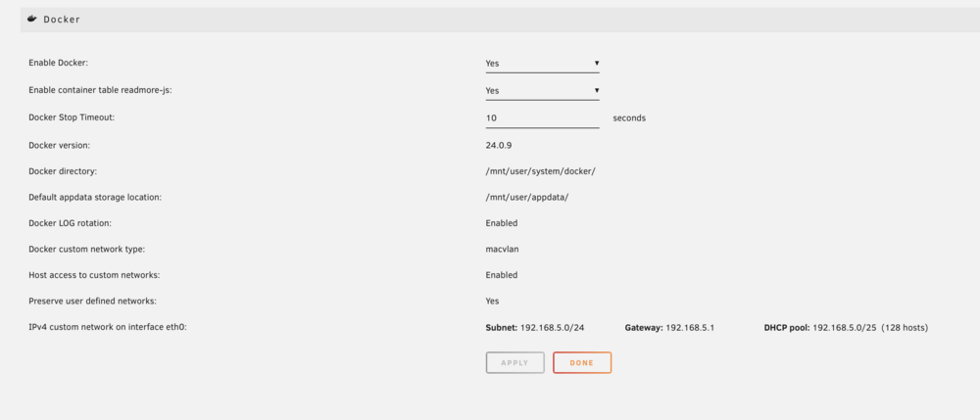Click 'Default appdata storage location:' label
This screenshot has height=420, width=980.
[95, 197]
